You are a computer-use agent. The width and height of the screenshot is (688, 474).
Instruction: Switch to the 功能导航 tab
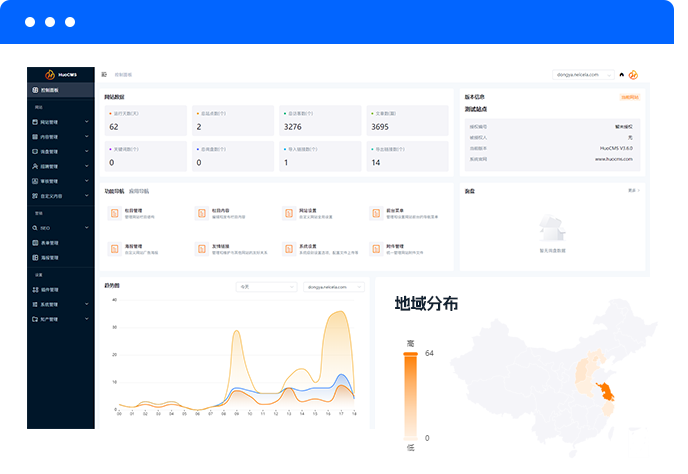tap(115, 191)
